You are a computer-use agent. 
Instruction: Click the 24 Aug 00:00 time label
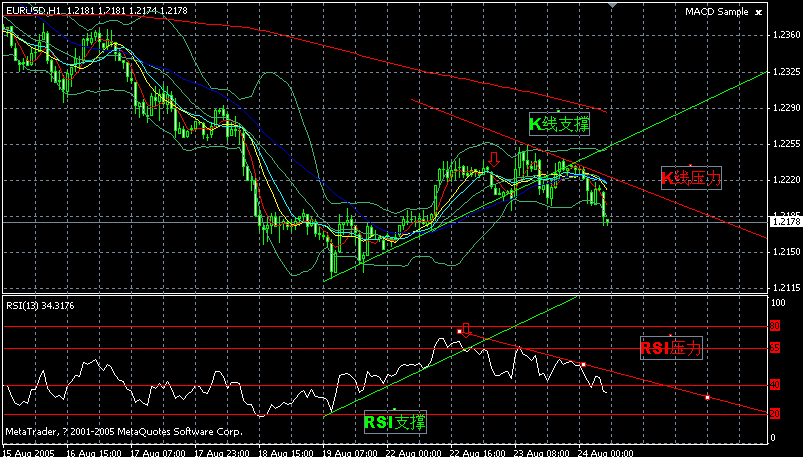(606, 453)
